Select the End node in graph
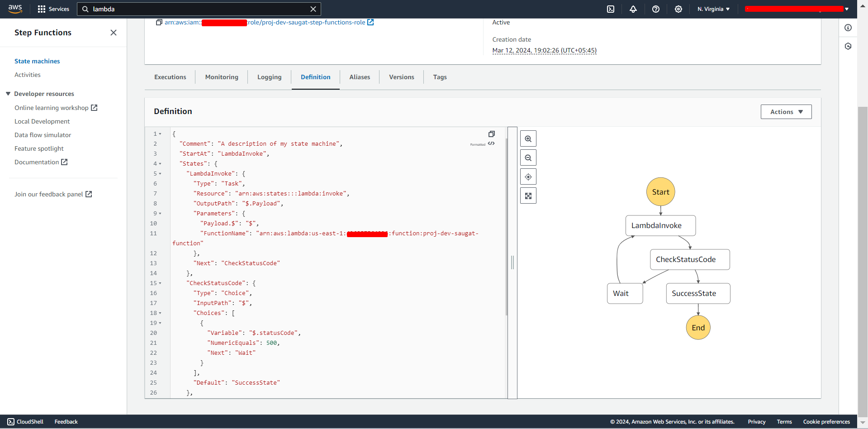The height and width of the screenshot is (429, 868). 698,328
